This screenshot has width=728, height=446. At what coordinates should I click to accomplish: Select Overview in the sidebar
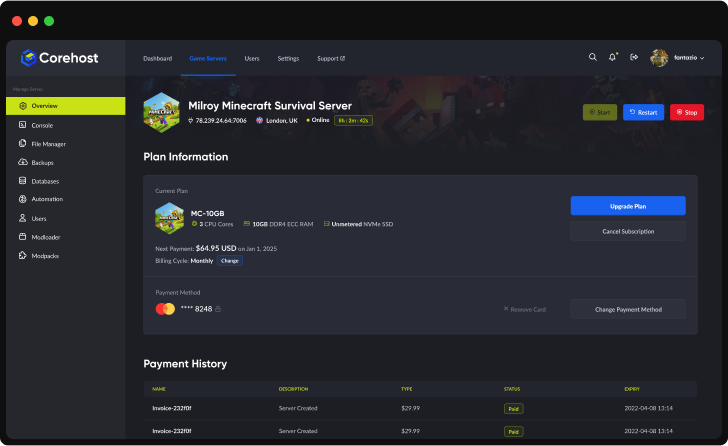[x=65, y=106]
